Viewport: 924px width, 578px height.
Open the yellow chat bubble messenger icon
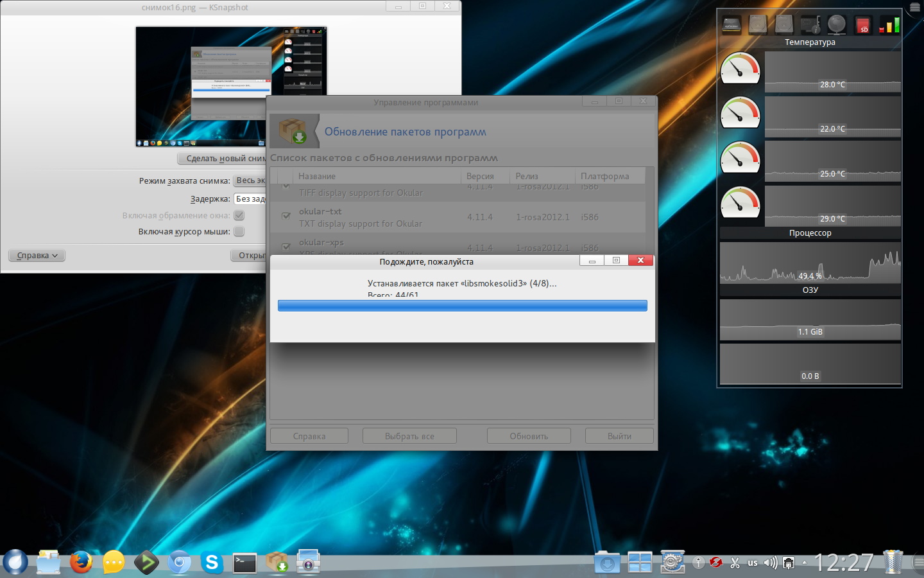[x=114, y=562]
